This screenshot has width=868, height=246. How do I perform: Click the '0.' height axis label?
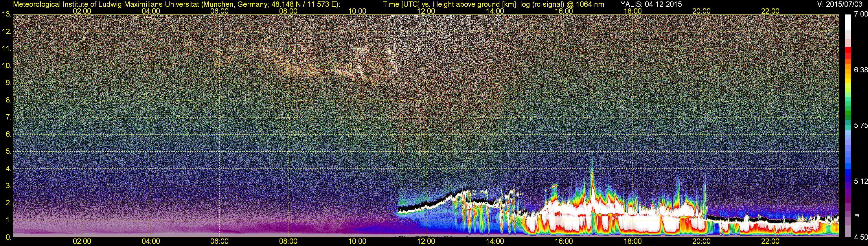tap(8, 237)
